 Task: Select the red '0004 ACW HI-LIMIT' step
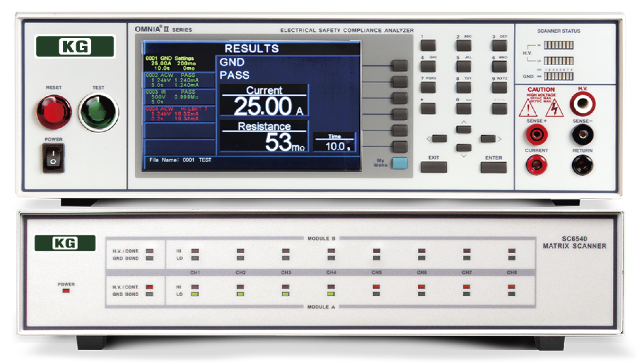coord(179,113)
